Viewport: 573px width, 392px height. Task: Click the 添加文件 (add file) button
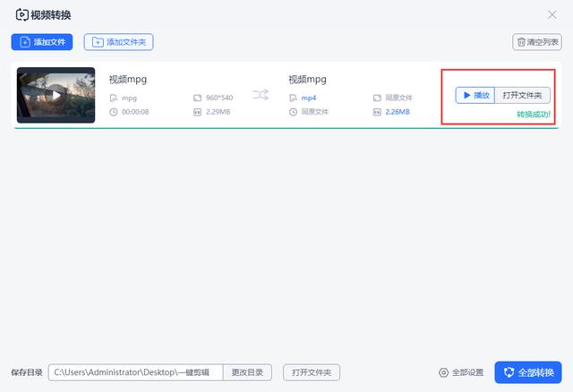(42, 42)
